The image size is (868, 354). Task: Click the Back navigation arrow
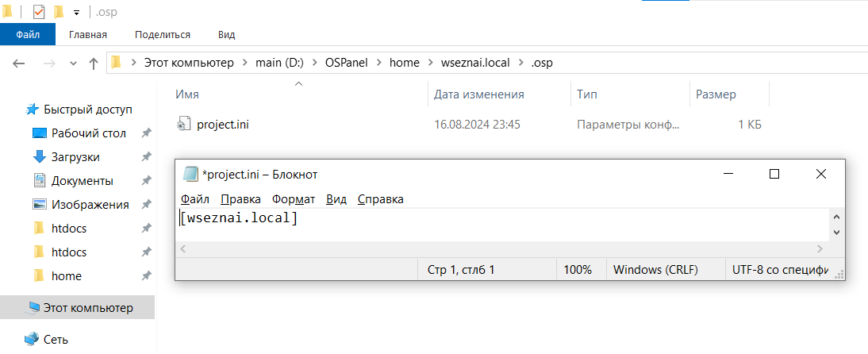[19, 63]
